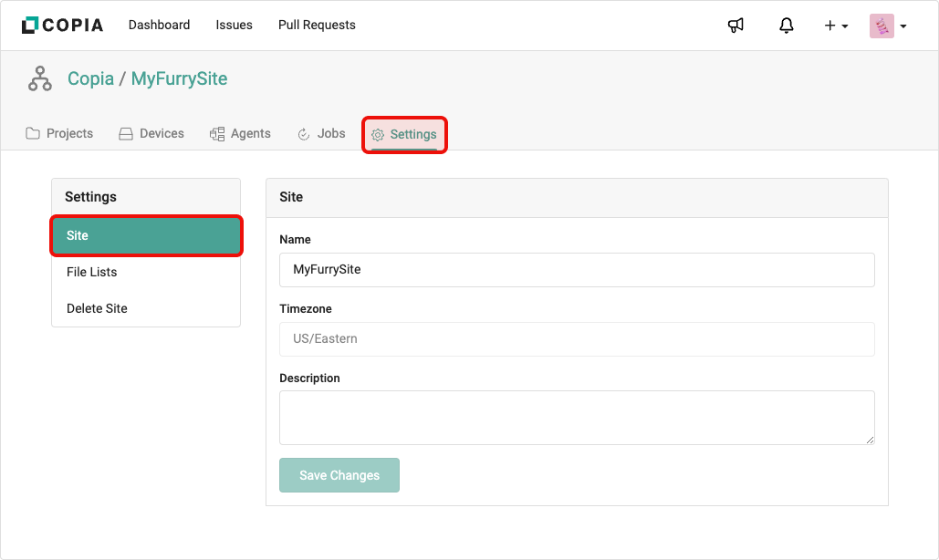Click the site Name input field
Image resolution: width=939 pixels, height=560 pixels.
[576, 270]
